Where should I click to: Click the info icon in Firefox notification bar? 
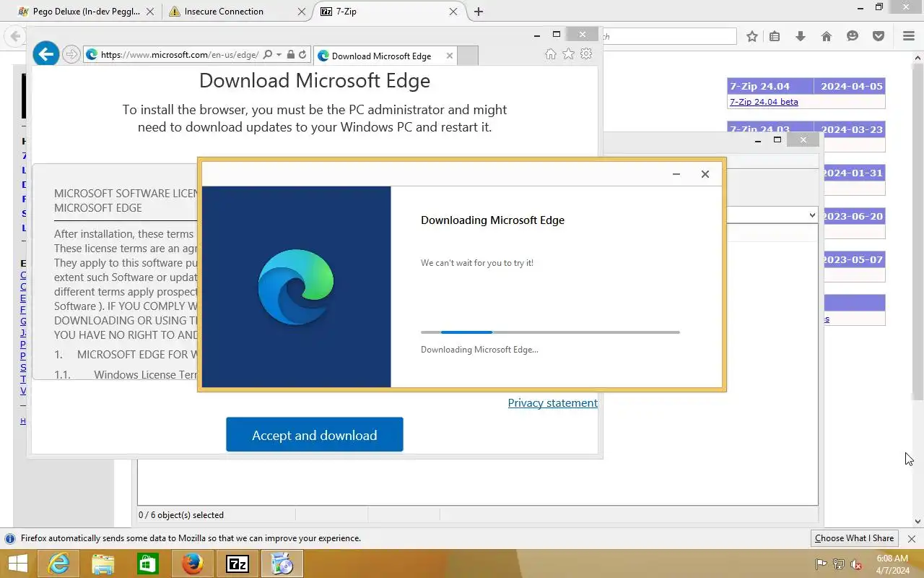coord(10,538)
